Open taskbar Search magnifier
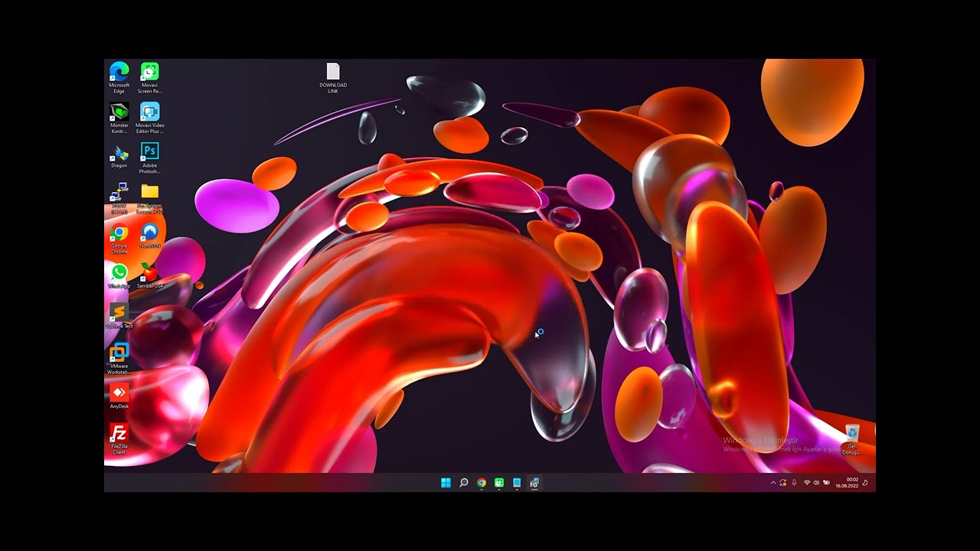 [x=463, y=483]
